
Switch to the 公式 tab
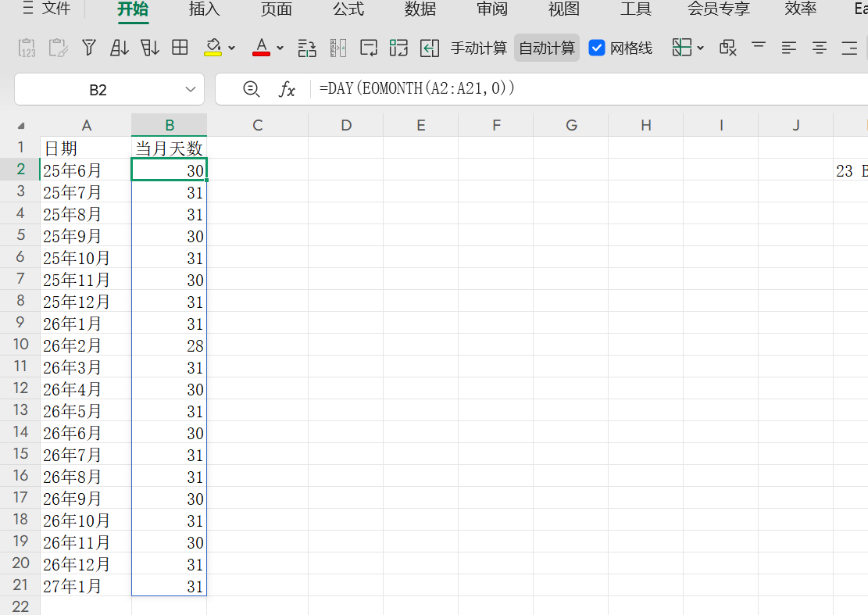pyautogui.click(x=348, y=9)
